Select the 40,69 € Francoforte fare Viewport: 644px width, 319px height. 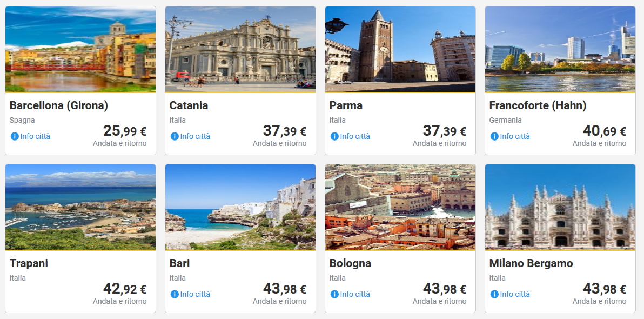604,131
